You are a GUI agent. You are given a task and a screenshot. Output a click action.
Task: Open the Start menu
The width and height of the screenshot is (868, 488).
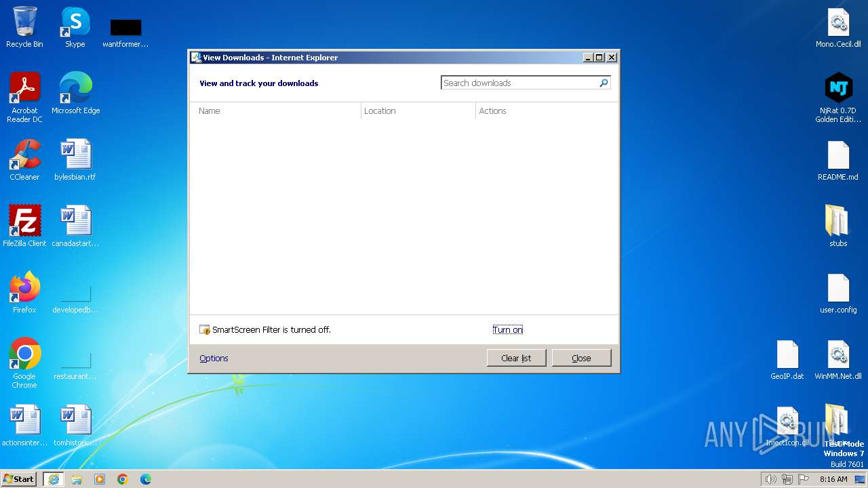[18, 479]
